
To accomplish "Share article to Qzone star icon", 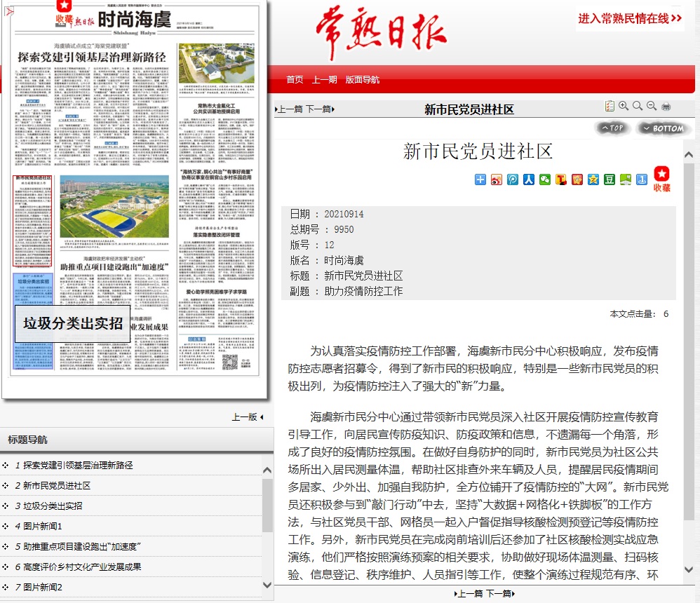I will tap(593, 179).
